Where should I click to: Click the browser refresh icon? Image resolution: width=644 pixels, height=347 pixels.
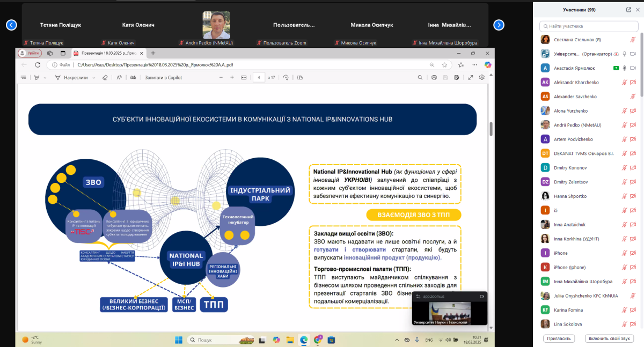(38, 64)
